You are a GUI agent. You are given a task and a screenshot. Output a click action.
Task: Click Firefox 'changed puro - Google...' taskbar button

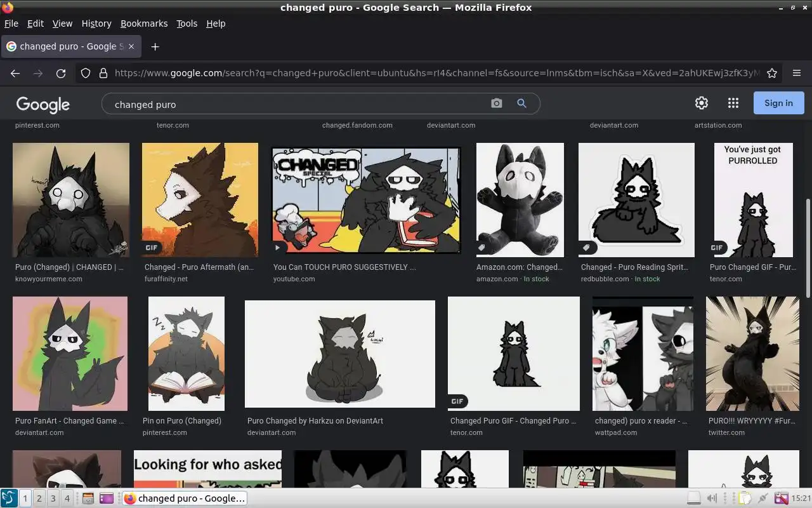coord(185,498)
